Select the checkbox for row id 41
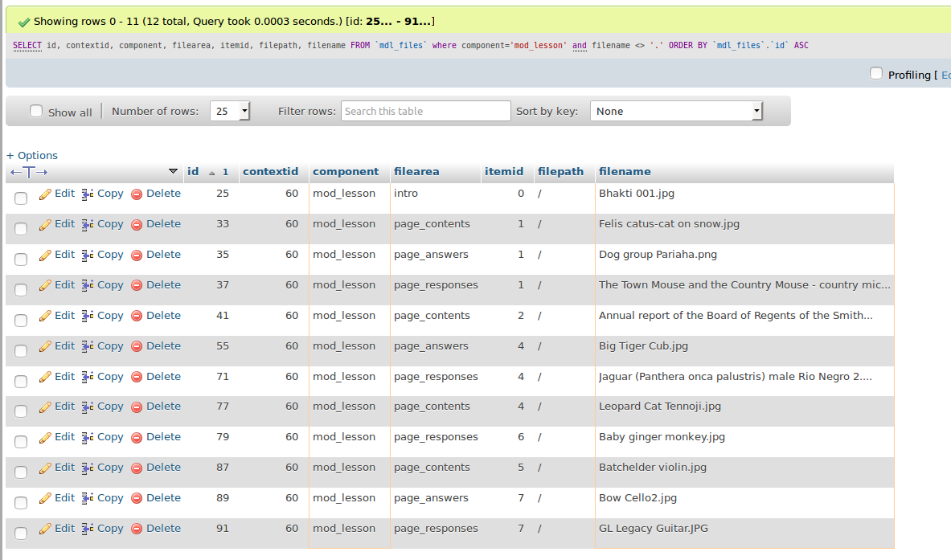The image size is (951, 560). click(x=21, y=320)
